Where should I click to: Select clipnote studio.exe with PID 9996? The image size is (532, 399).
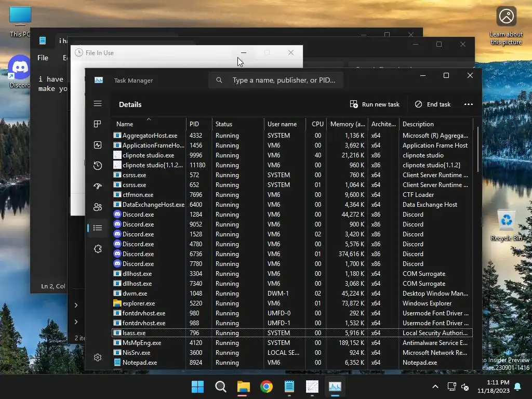click(292, 155)
